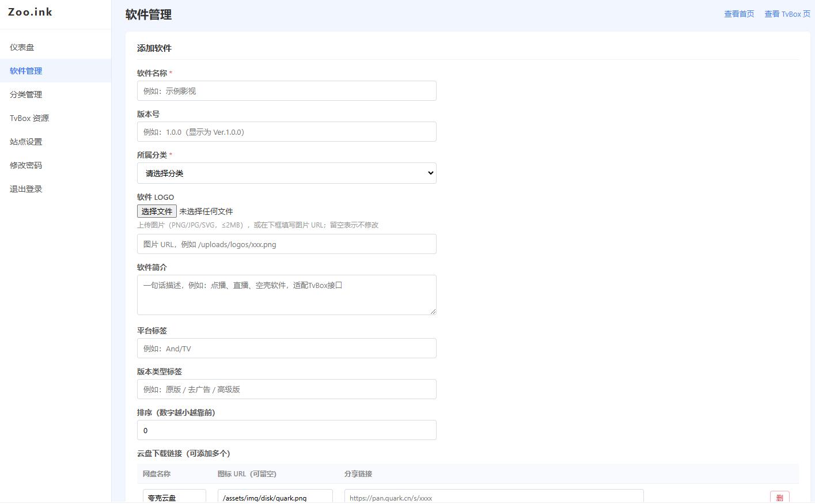Focus the 图片 URL logo input

point(287,244)
